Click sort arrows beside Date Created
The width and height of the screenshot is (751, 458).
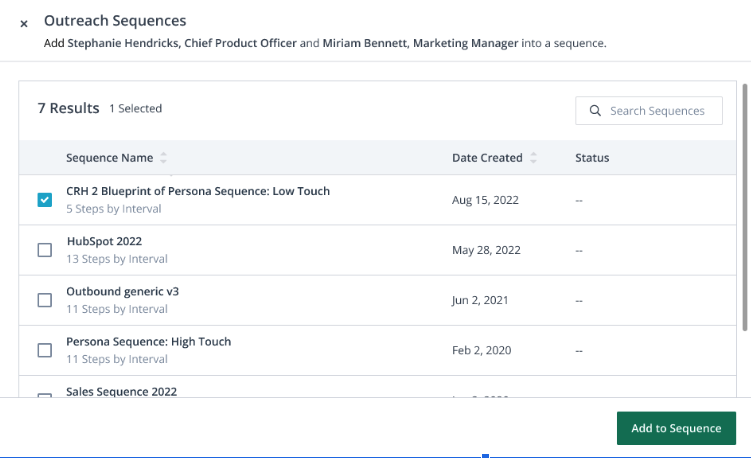(x=533, y=158)
